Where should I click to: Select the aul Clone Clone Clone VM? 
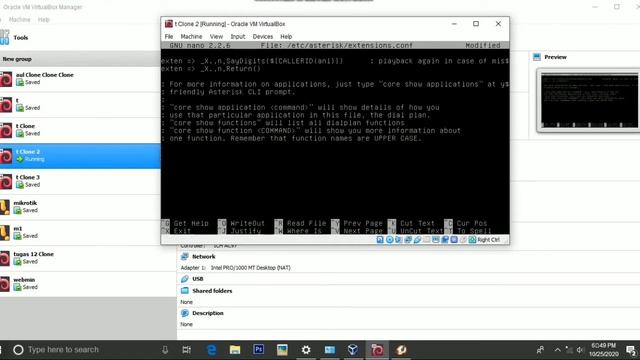coord(80,79)
